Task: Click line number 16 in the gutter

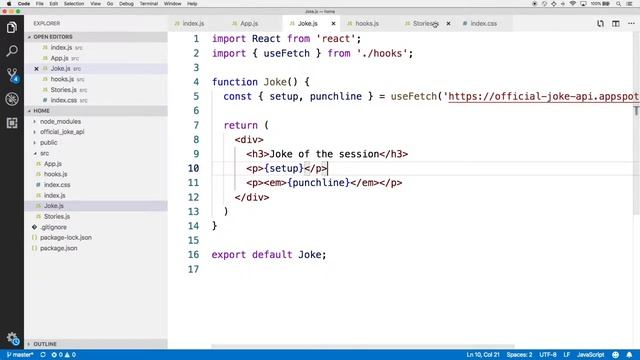Action: [x=193, y=255]
